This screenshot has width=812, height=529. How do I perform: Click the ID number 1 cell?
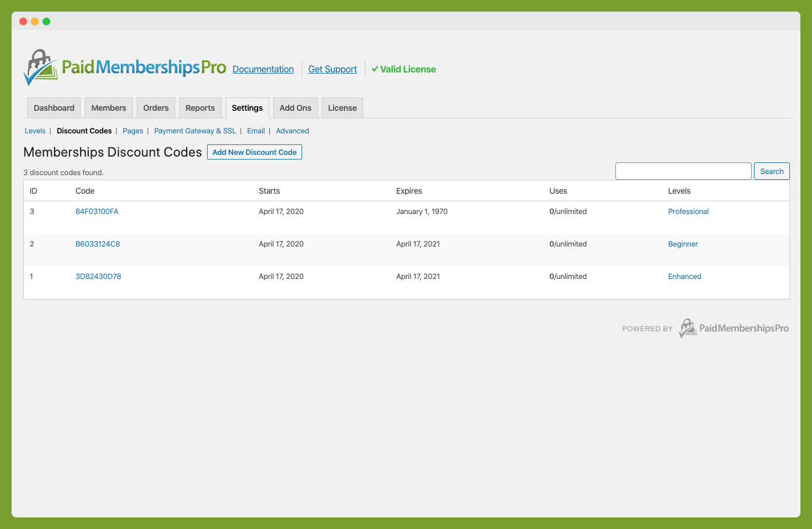(31, 277)
